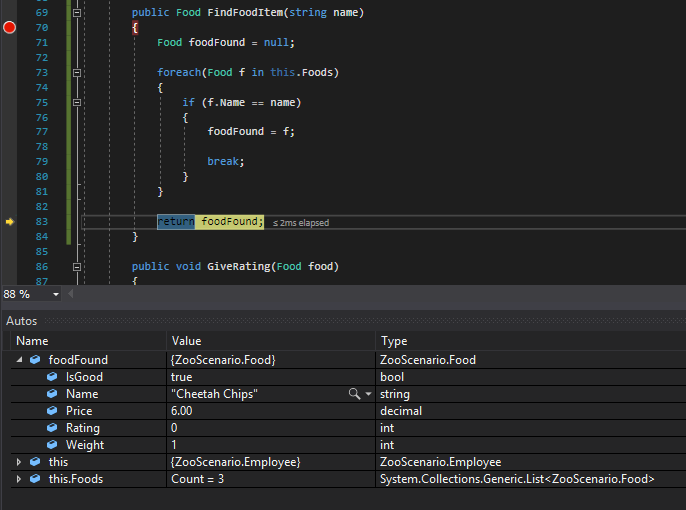Screen dimensions: 686x510
Task: Select the "Cheetah Chips" value cell
Action: point(215,394)
